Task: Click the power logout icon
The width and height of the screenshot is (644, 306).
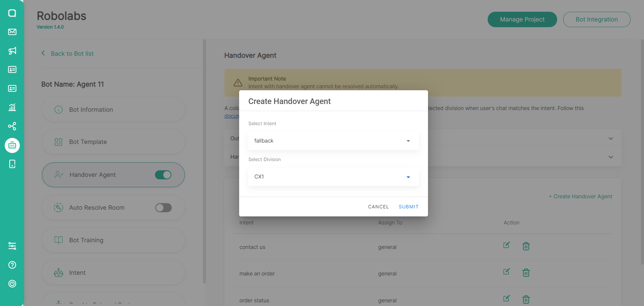Action: click(12, 284)
